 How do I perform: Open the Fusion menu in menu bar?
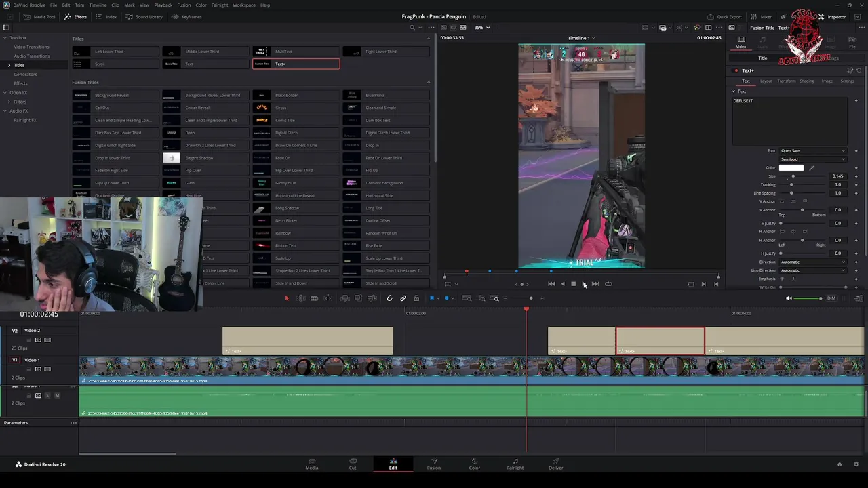pyautogui.click(x=184, y=5)
